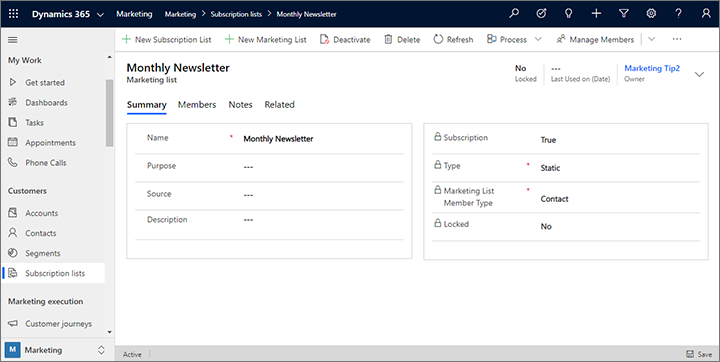This screenshot has width=720, height=362.
Task: Click the Segments sidebar icon
Action: (x=13, y=253)
